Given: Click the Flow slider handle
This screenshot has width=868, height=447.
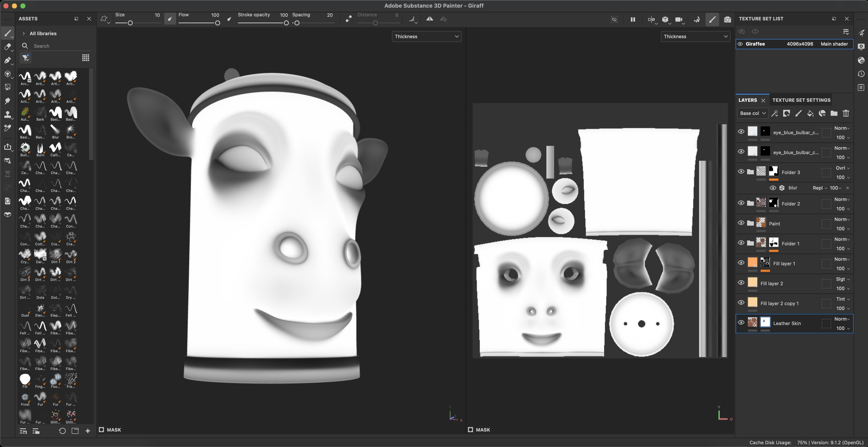Looking at the screenshot, I should point(217,23).
